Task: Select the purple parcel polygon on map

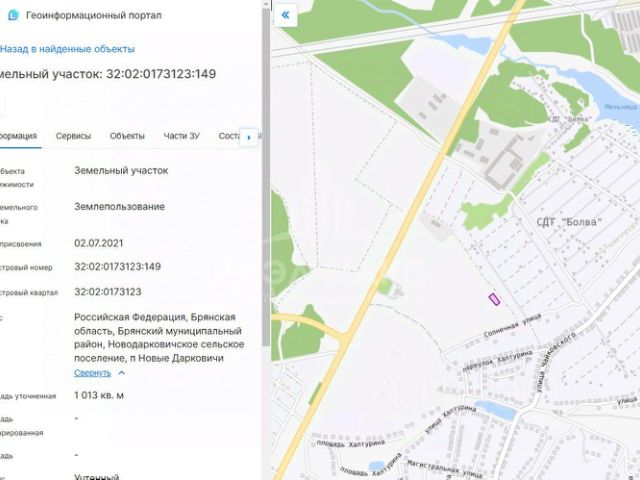Action: pos(494,299)
